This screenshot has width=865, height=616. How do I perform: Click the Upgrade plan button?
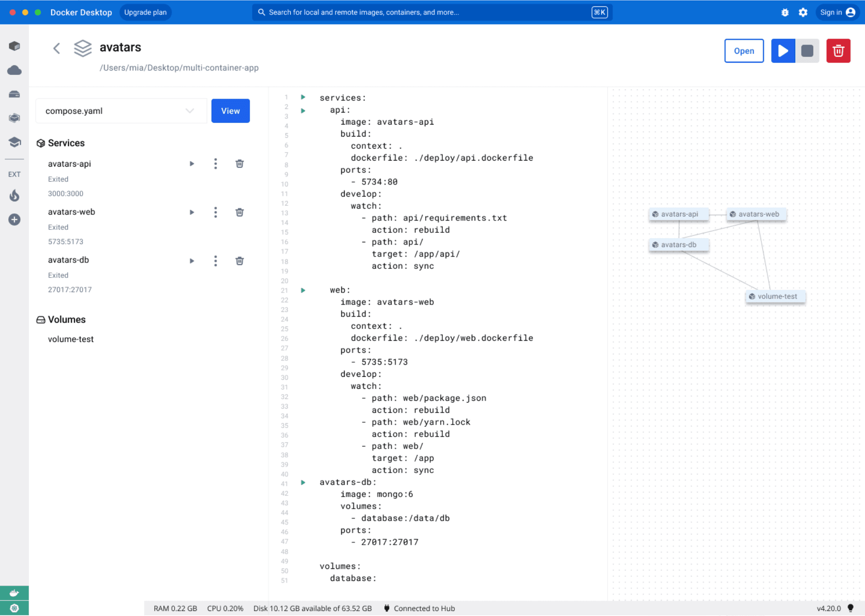click(x=145, y=13)
